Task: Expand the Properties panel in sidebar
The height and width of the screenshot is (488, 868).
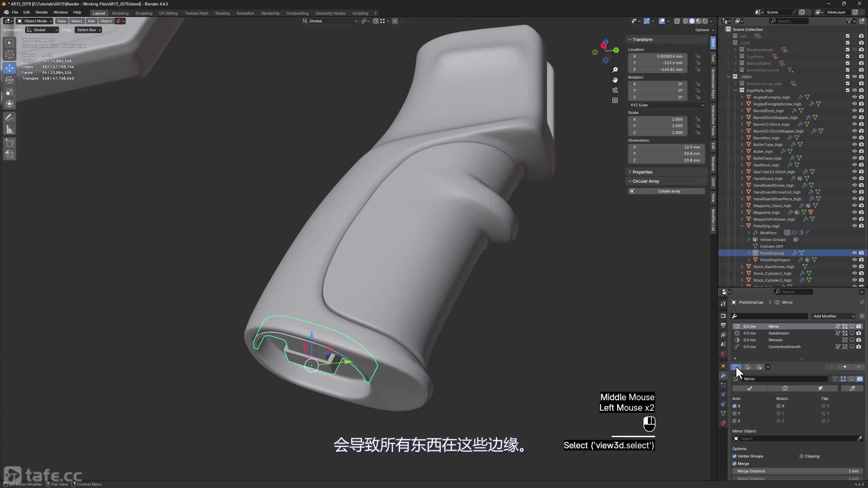Action: coord(642,172)
